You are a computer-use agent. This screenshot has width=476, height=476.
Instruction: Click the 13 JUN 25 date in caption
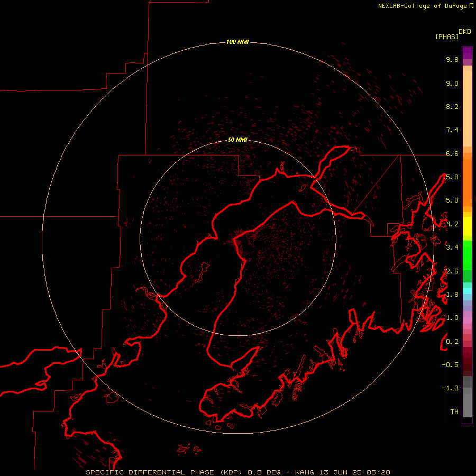(341, 472)
